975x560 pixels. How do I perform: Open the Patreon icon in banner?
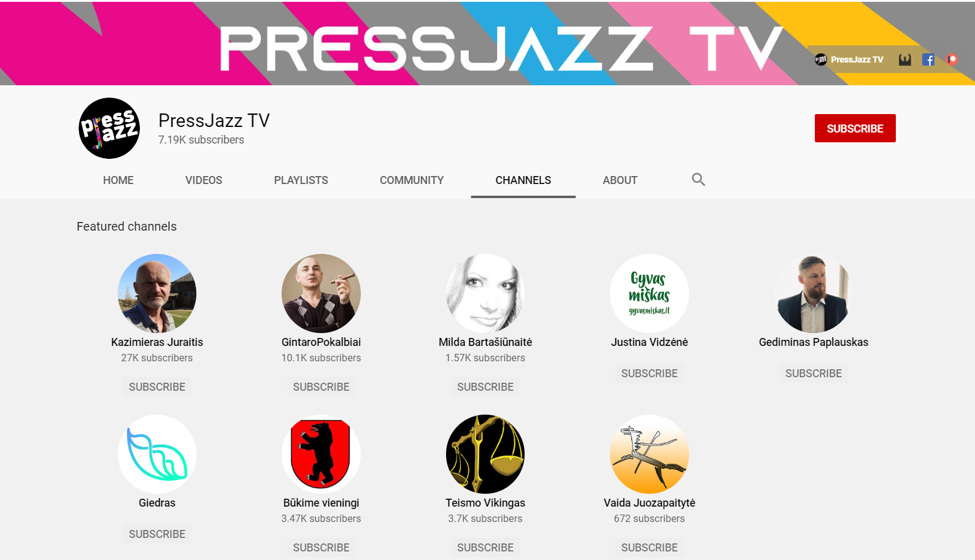click(x=952, y=59)
